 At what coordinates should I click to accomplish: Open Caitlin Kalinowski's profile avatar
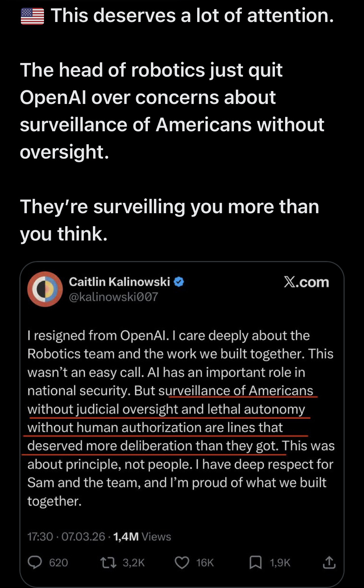(x=45, y=289)
